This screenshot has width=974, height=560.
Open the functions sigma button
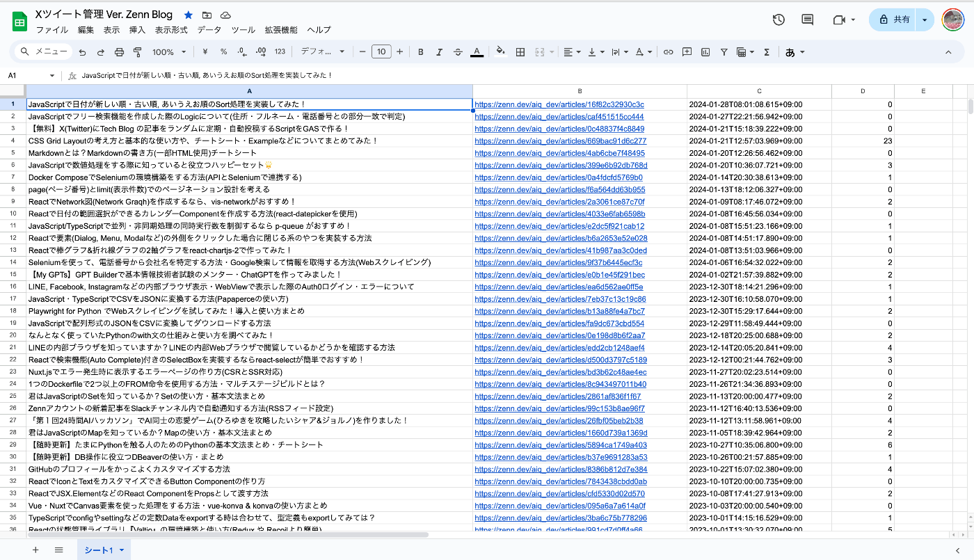(x=767, y=52)
